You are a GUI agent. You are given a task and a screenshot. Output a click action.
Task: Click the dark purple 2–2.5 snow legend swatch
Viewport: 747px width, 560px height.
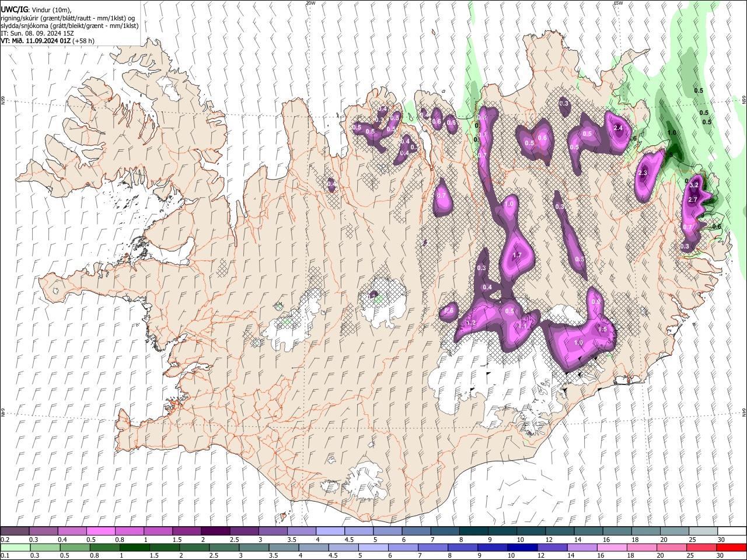215,531
